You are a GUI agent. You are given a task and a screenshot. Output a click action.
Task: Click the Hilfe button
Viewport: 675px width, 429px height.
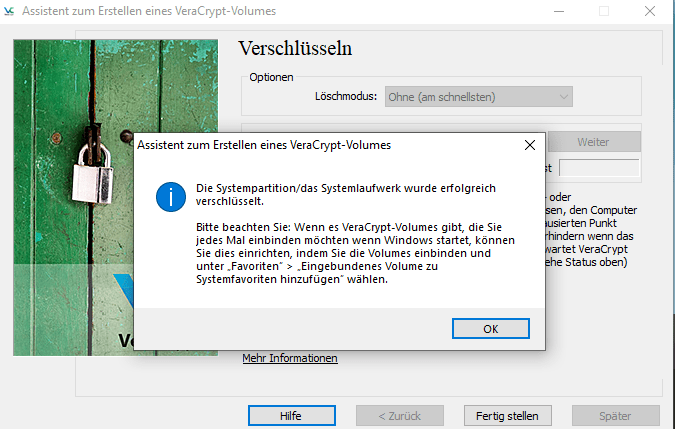(292, 416)
